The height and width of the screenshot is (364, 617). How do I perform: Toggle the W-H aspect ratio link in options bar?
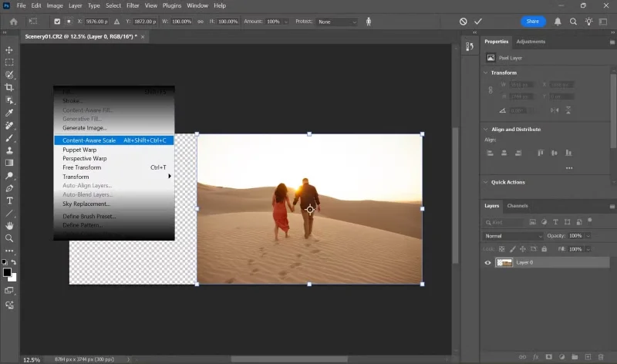click(x=201, y=22)
